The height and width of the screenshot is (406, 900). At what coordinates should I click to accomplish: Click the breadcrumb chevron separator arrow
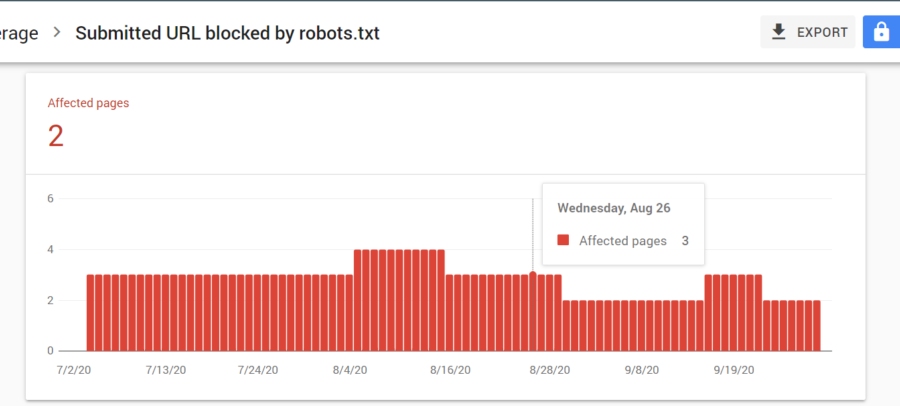click(x=57, y=33)
